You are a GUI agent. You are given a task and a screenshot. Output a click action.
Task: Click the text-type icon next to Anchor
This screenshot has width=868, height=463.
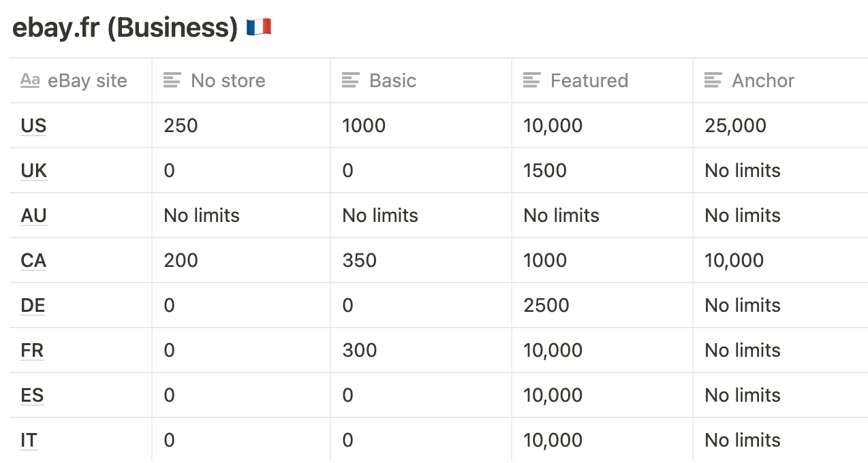[713, 80]
